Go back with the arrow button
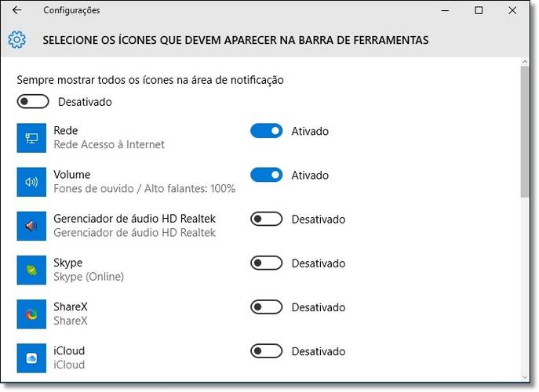The width and height of the screenshot is (539, 392). [x=16, y=10]
